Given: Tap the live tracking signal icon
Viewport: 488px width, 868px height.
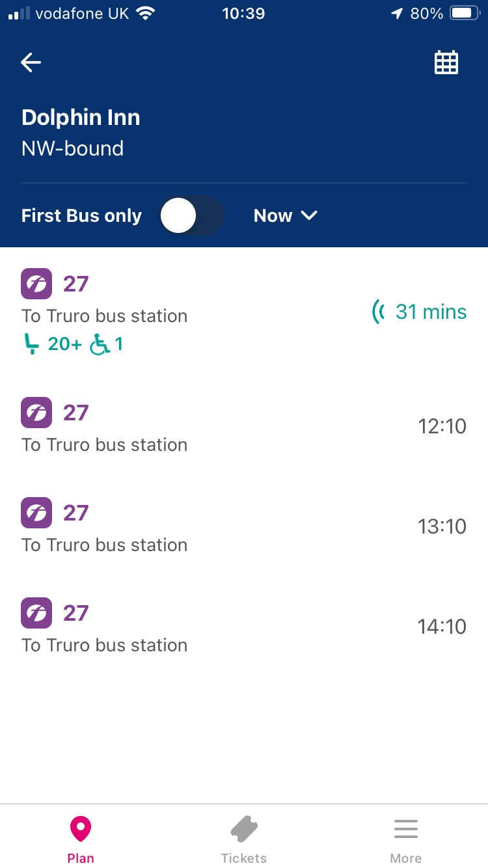Looking at the screenshot, I should (378, 312).
